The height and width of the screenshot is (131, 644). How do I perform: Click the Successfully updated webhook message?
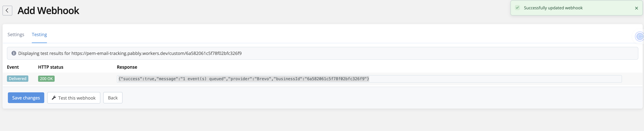coord(553,8)
